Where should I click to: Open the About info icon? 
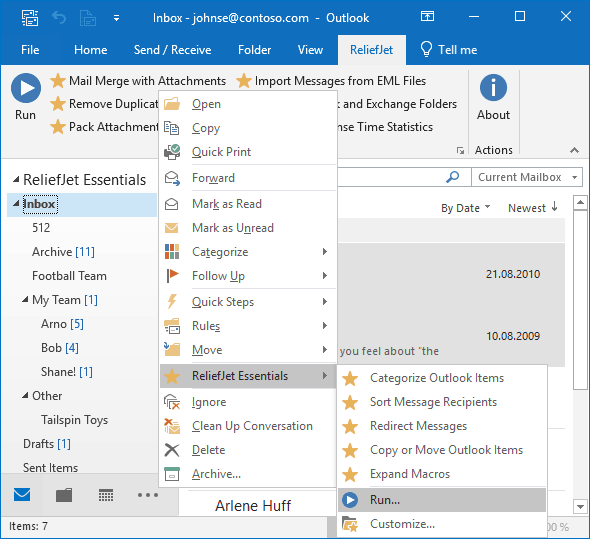[493, 88]
